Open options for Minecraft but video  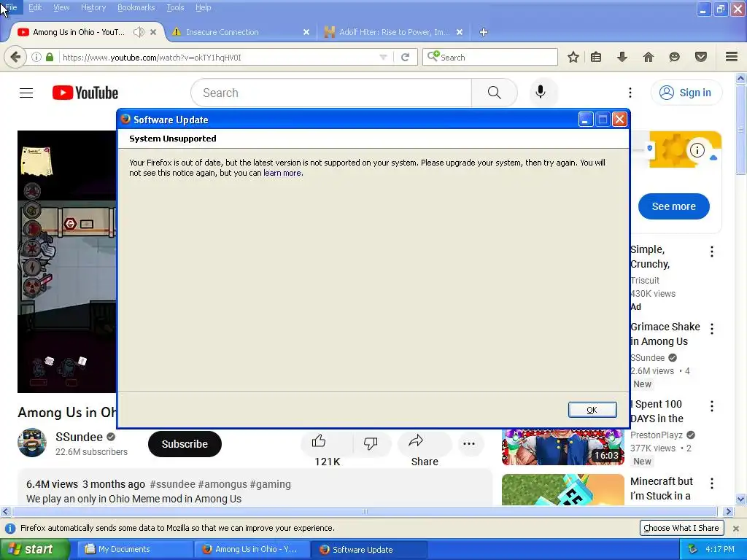tap(712, 483)
